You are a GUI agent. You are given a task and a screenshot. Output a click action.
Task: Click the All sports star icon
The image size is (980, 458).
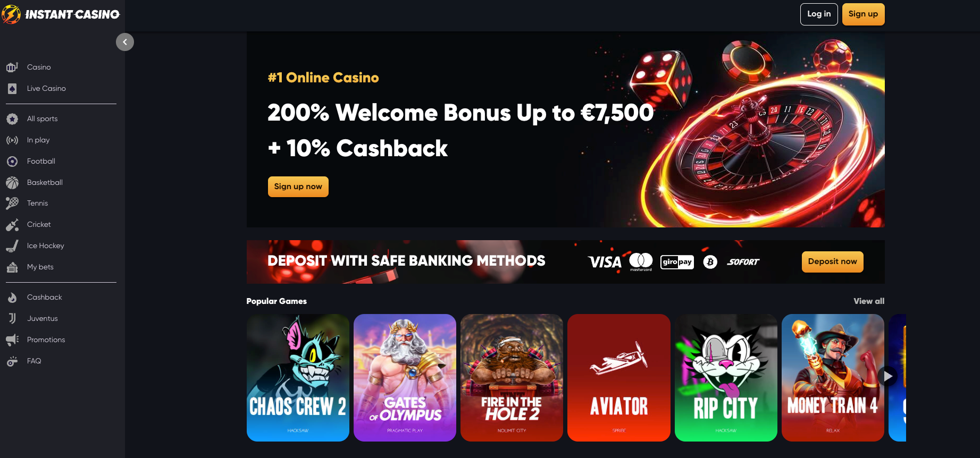[x=12, y=119]
